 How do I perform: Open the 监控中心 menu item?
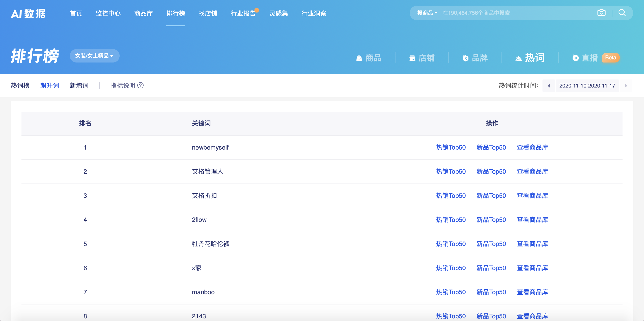(108, 14)
